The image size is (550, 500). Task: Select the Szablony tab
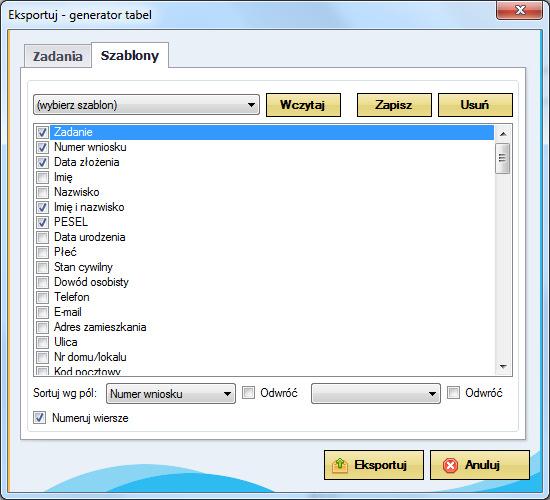click(130, 55)
